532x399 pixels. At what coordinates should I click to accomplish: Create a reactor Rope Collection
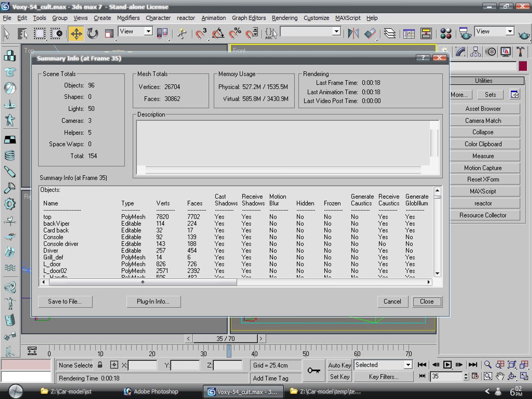[x=10, y=105]
